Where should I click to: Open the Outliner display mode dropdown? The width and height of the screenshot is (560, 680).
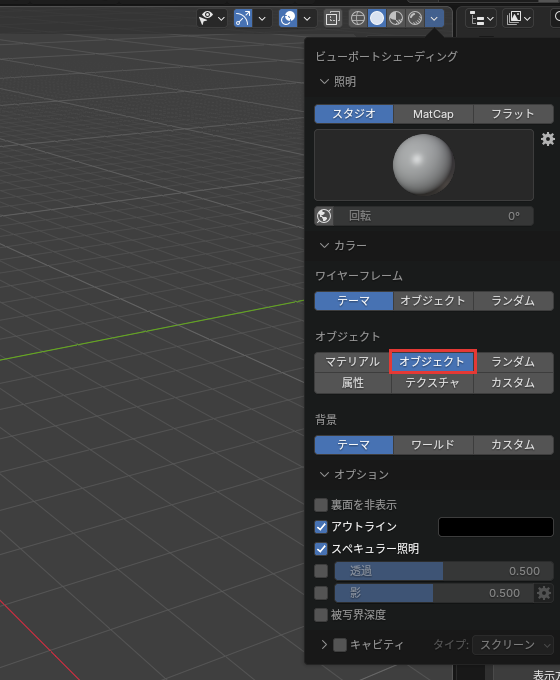coord(518,19)
